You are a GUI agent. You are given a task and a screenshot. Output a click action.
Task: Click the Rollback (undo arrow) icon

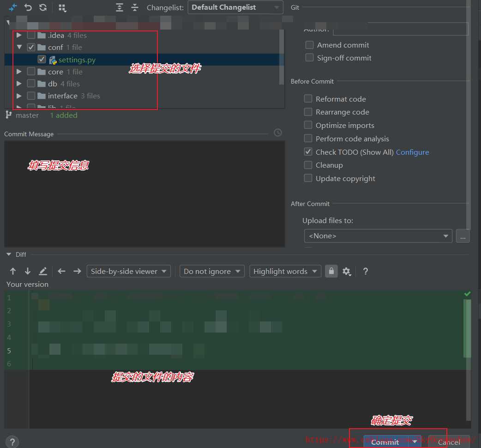pyautogui.click(x=28, y=7)
